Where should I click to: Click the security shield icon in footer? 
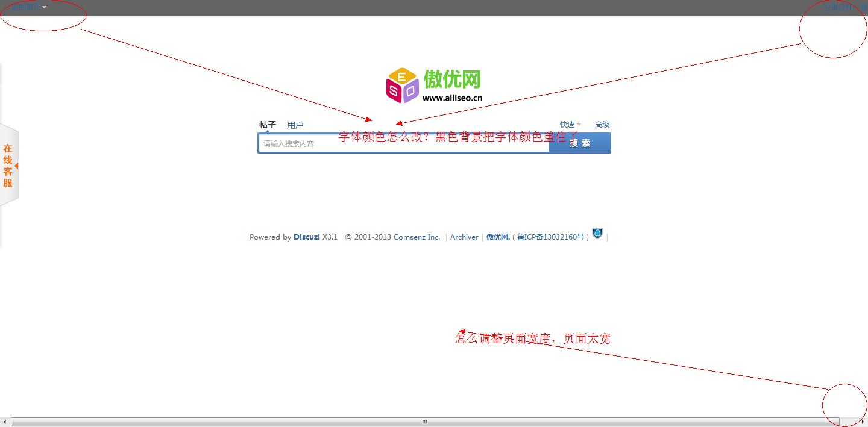597,234
